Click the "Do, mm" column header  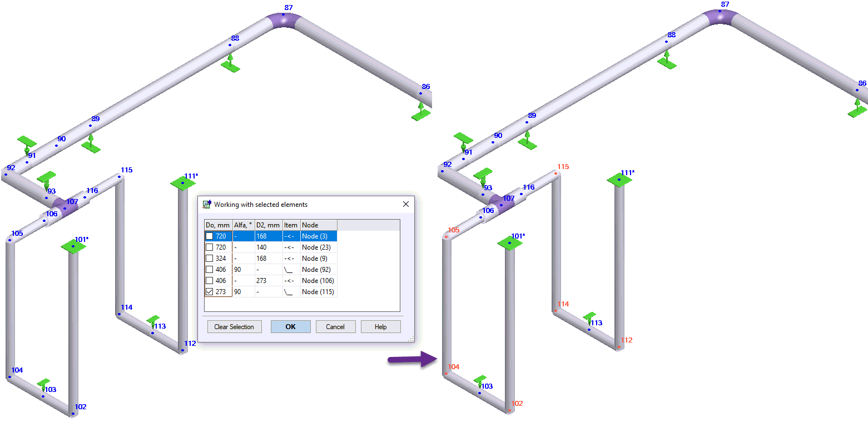(217, 225)
